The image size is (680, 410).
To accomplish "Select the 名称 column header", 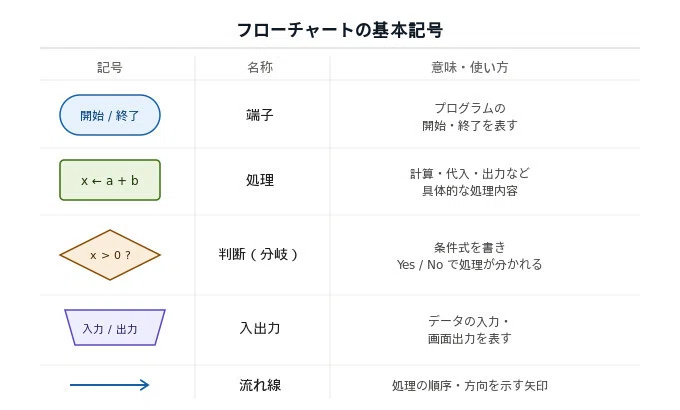I will tap(260, 67).
